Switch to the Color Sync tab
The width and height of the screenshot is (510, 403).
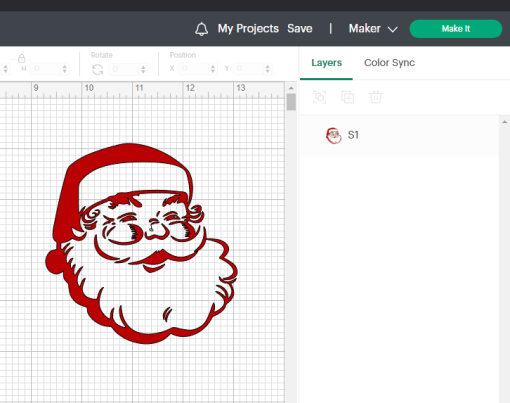pyautogui.click(x=389, y=63)
